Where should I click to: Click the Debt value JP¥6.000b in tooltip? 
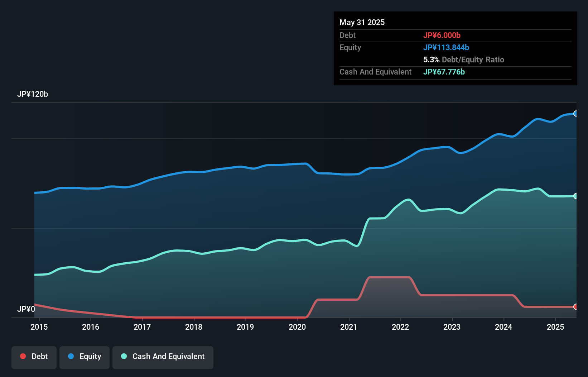click(442, 35)
